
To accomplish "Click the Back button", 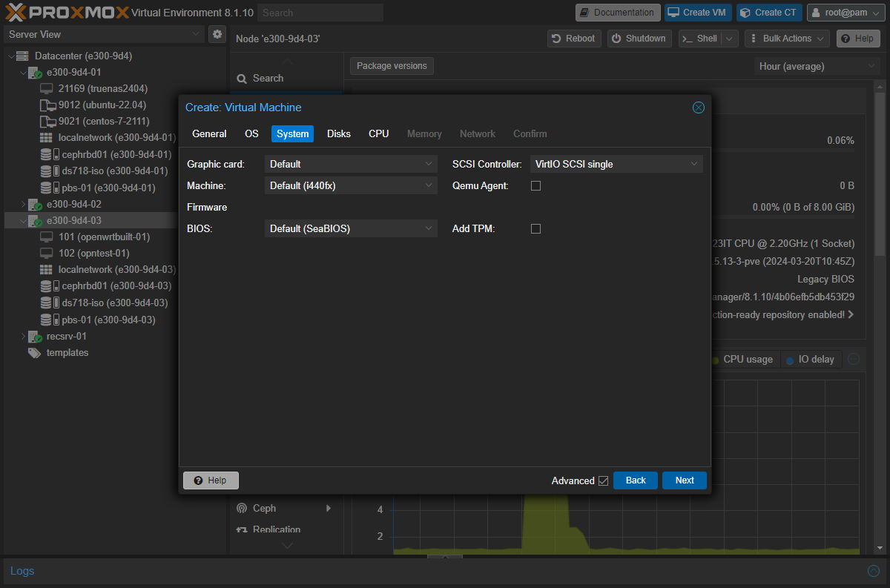I will coord(636,480).
